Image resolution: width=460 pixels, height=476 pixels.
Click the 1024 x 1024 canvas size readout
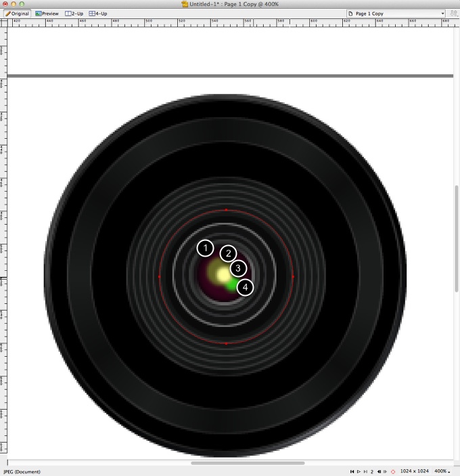[414, 471]
